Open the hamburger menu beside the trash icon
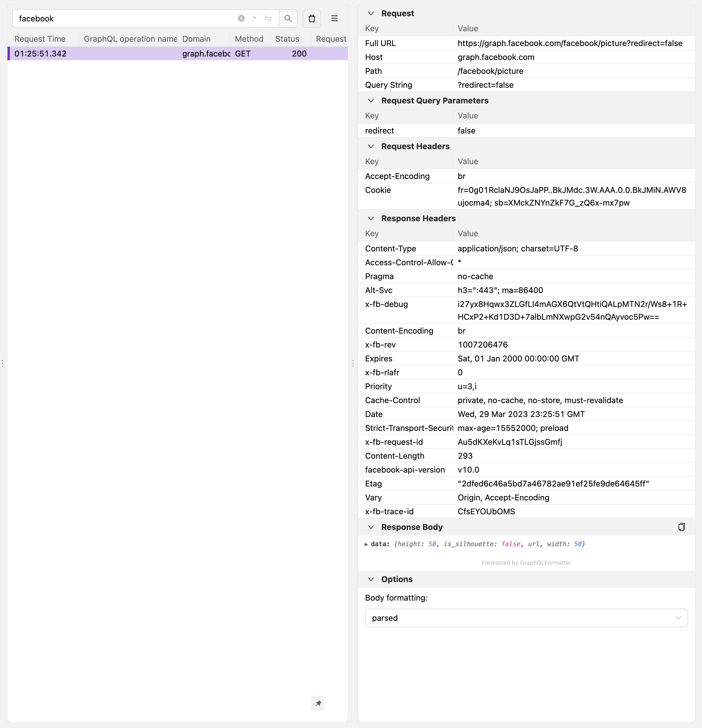The width and height of the screenshot is (702, 728). pyautogui.click(x=334, y=18)
